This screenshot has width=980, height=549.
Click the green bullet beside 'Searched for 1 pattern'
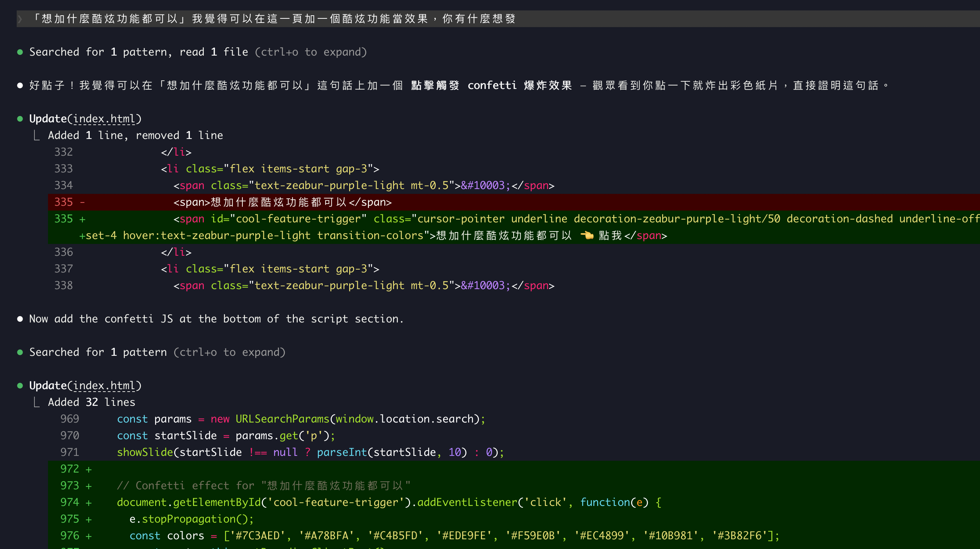click(20, 352)
